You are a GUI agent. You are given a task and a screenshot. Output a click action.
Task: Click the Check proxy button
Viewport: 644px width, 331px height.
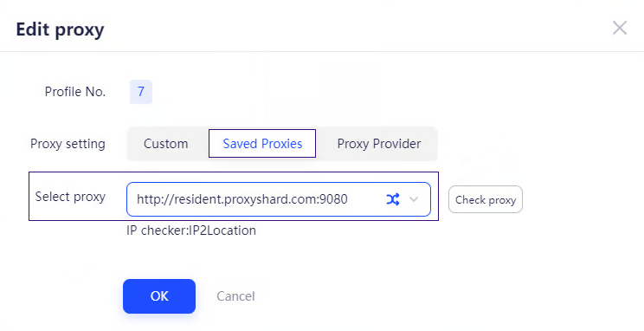click(x=486, y=199)
